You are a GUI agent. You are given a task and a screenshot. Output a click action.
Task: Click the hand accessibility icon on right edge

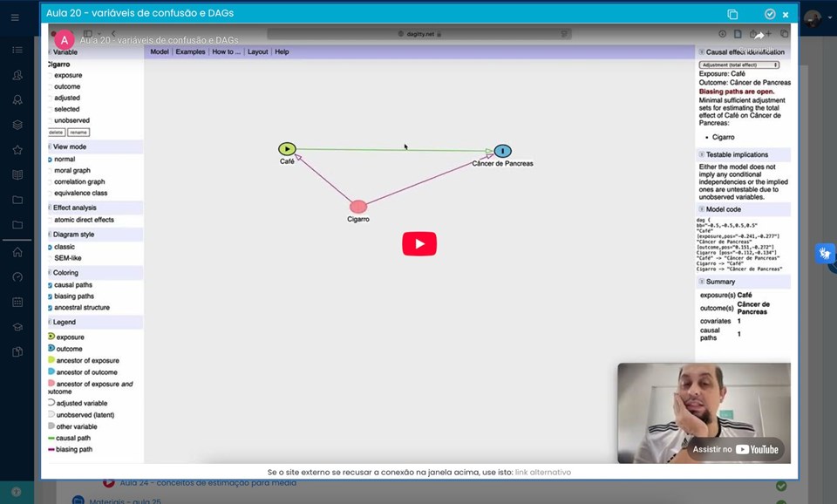(x=824, y=254)
